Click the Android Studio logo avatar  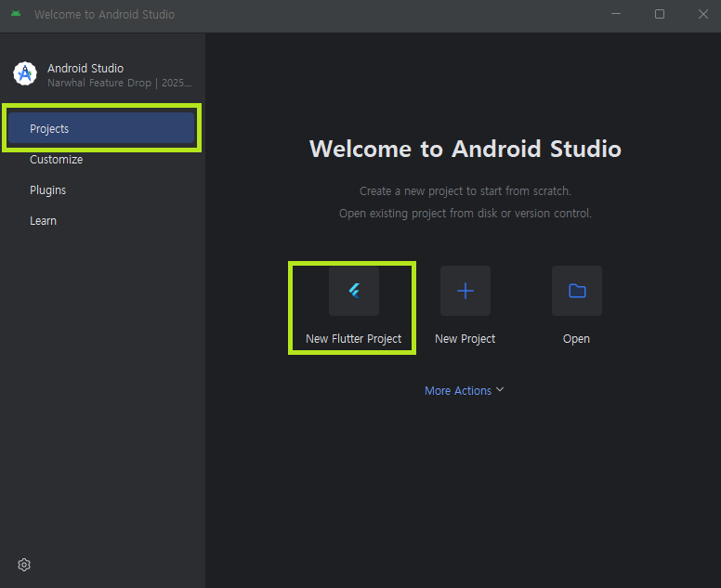[x=25, y=73]
